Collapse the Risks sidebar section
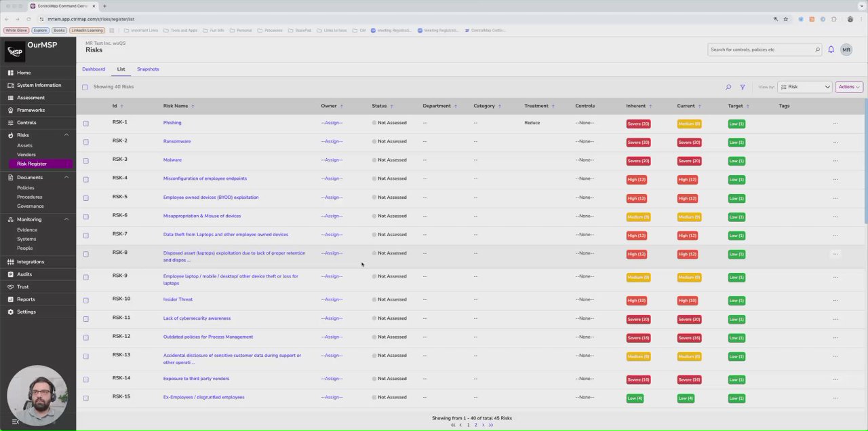The width and height of the screenshot is (868, 431). pyautogui.click(x=66, y=135)
